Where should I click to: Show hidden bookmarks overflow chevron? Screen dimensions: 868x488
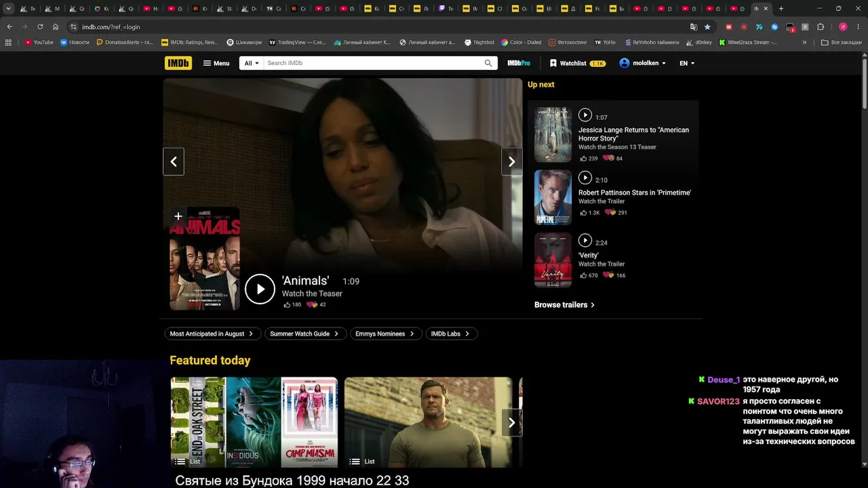pyautogui.click(x=805, y=42)
